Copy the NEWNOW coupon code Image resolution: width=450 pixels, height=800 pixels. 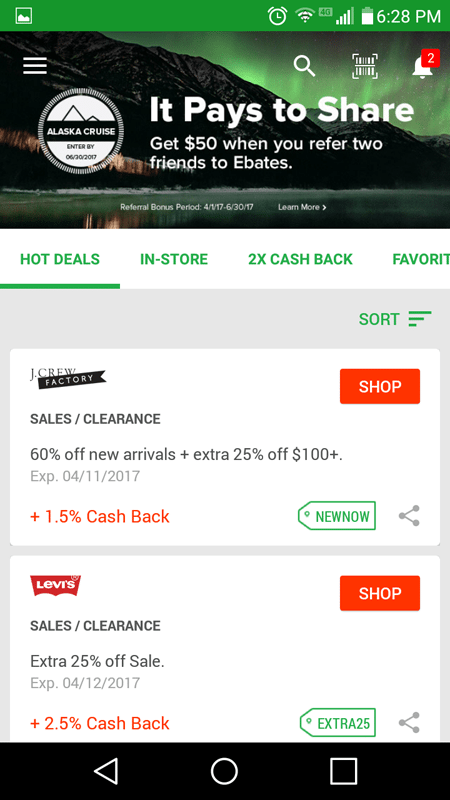pyautogui.click(x=337, y=516)
